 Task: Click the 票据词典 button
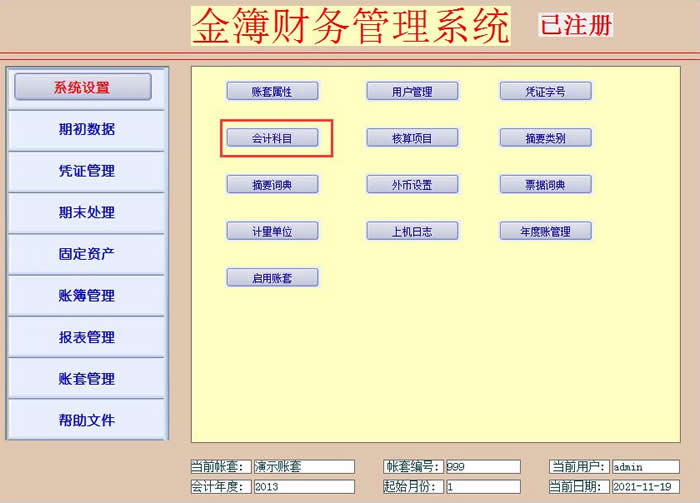(546, 185)
